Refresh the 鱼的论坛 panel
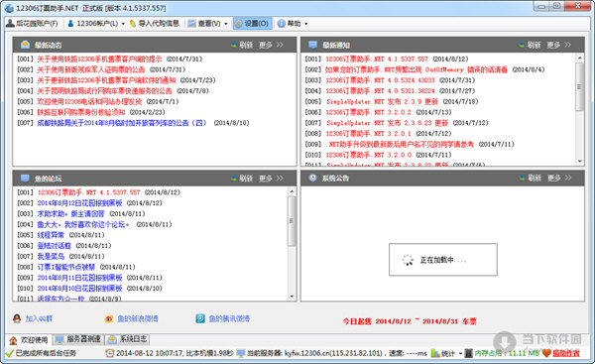Image resolution: width=595 pixels, height=364 pixels. point(242,178)
